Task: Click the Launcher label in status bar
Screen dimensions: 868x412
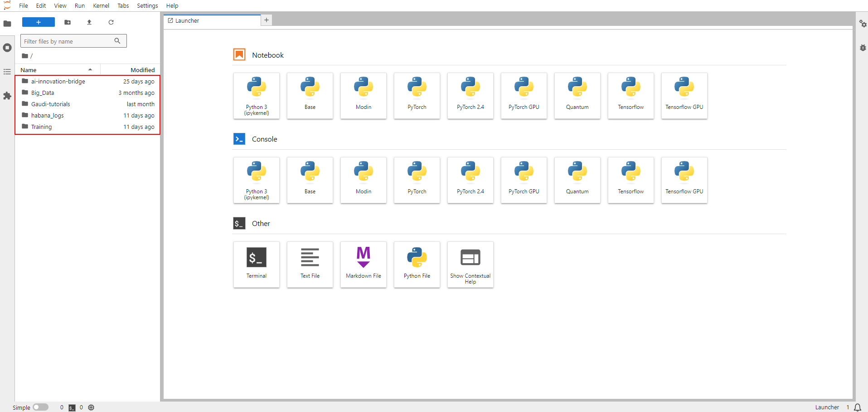Action: tap(827, 407)
